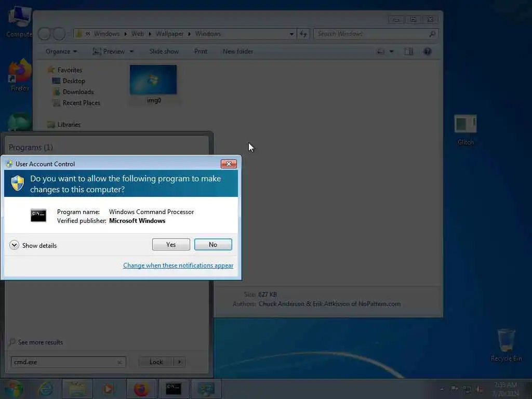Click Web in the address breadcrumb
The image size is (532, 399).
point(137,34)
